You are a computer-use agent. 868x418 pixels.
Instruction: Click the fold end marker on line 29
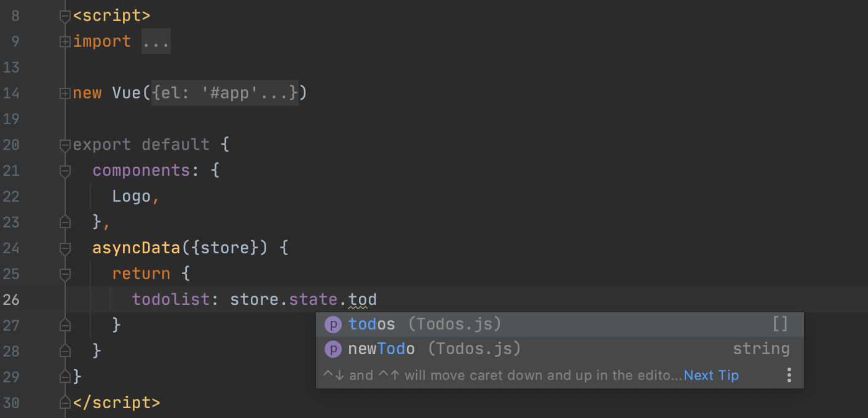tap(65, 376)
